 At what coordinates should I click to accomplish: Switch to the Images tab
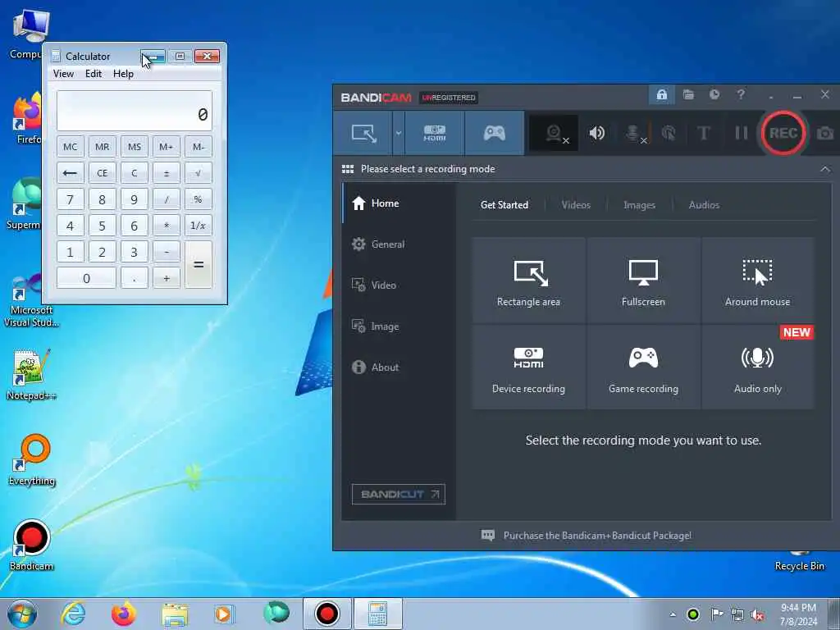pyautogui.click(x=639, y=205)
